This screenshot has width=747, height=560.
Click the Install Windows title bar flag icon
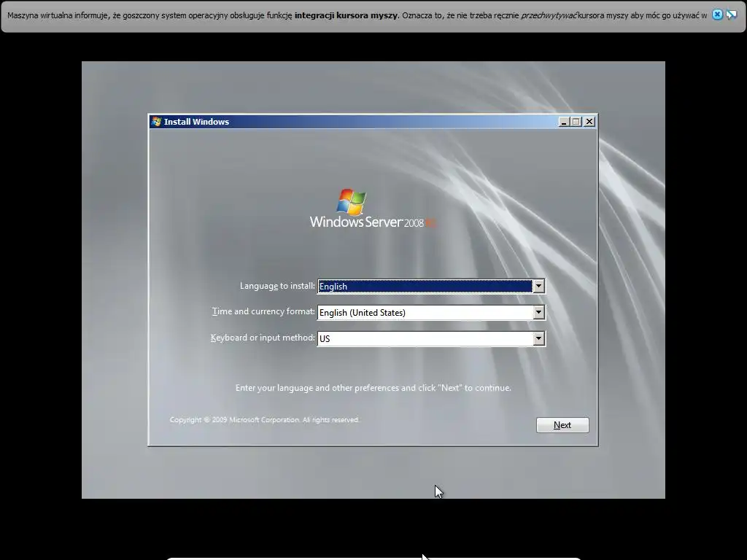(156, 122)
